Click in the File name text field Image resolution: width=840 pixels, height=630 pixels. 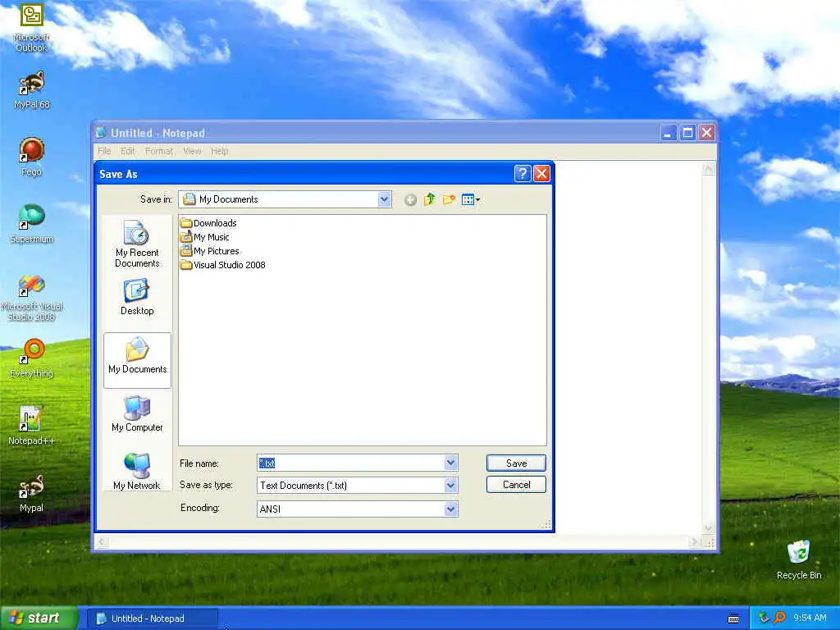pyautogui.click(x=351, y=463)
